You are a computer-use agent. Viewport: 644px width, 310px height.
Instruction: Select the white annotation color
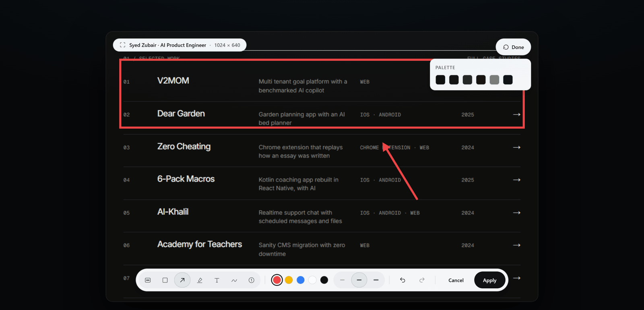tap(312, 280)
